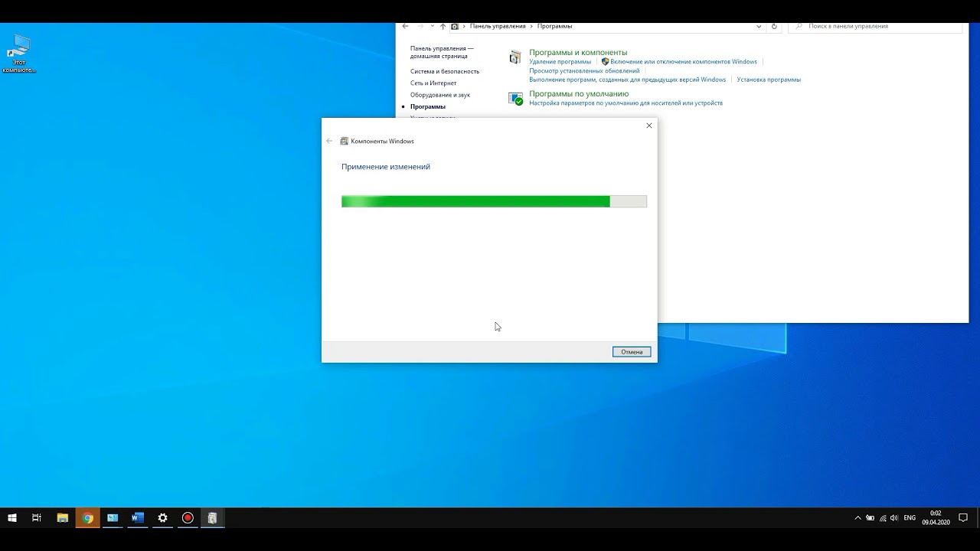Click the refresh button in address bar

coord(774,26)
